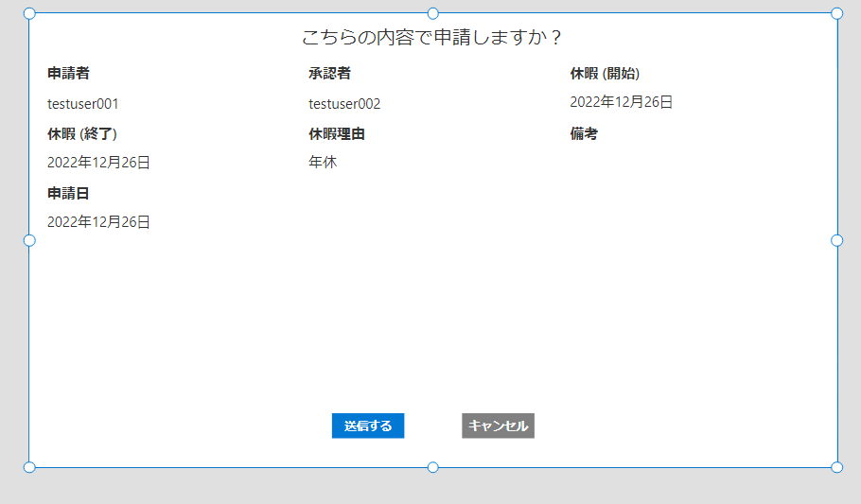Click the キャンセル button

point(498,426)
